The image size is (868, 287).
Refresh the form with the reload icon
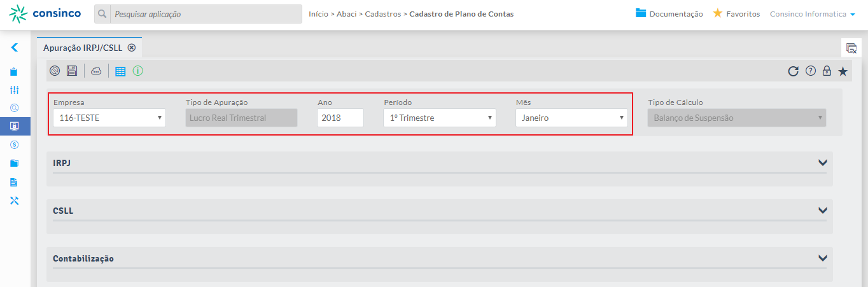(793, 71)
